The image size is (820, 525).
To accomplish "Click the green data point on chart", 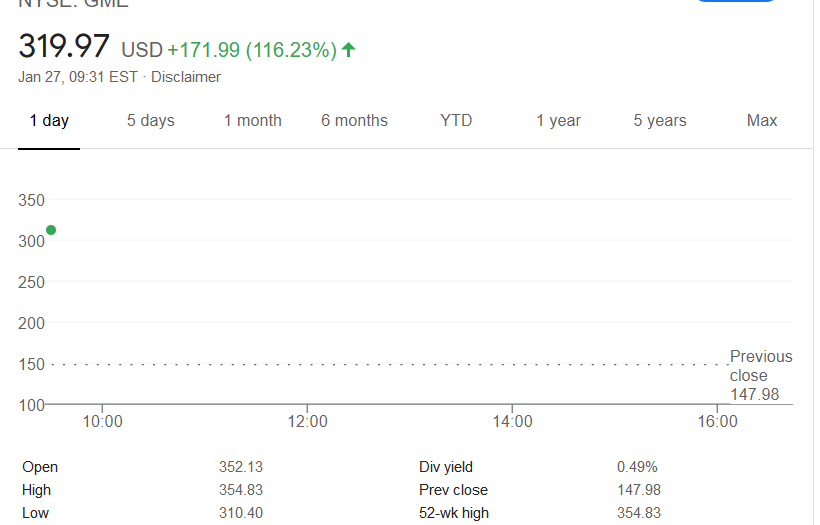I will pos(51,230).
